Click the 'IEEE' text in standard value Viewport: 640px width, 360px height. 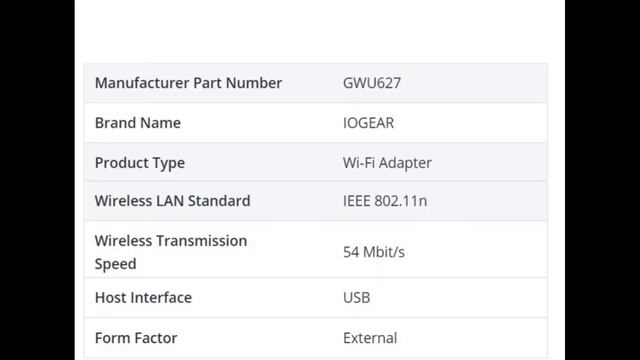pyautogui.click(x=357, y=201)
